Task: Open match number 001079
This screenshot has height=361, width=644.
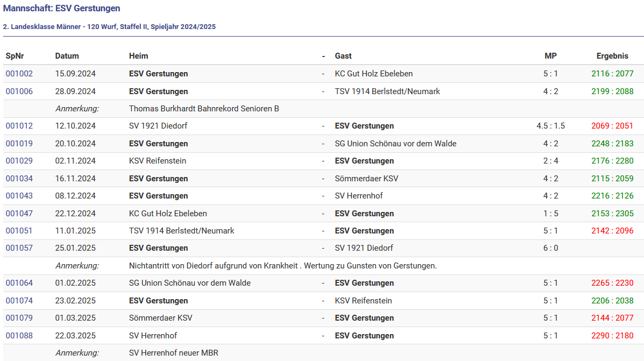Action: pos(19,318)
